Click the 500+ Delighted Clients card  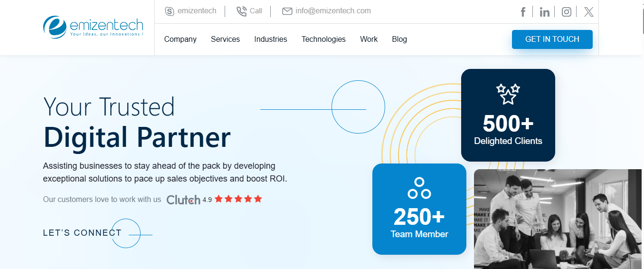[508, 115]
